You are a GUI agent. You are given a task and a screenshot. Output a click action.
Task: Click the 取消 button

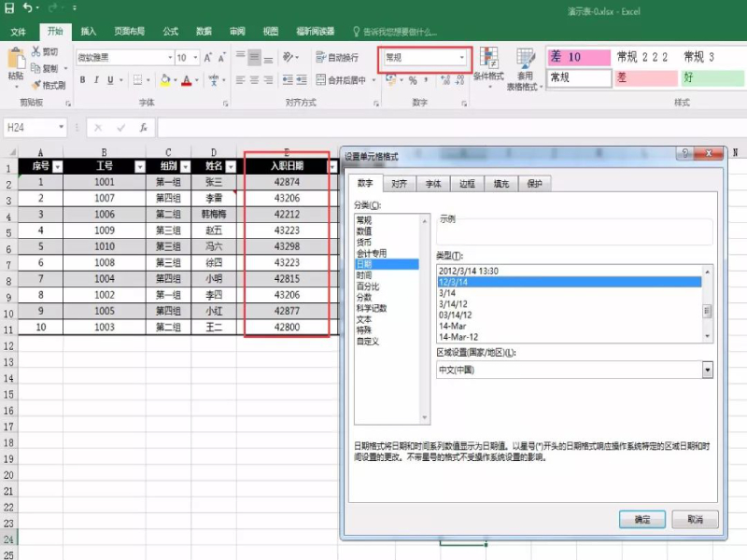pos(694,519)
